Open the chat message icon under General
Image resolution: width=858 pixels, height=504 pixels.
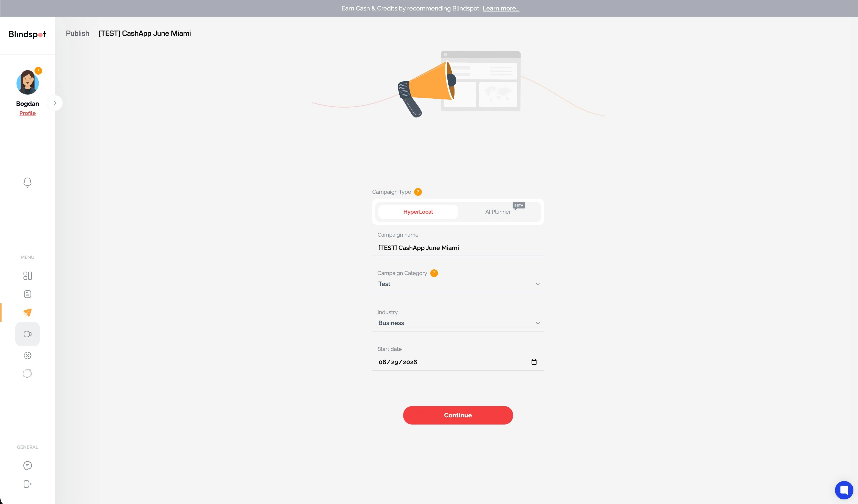tap(28, 466)
